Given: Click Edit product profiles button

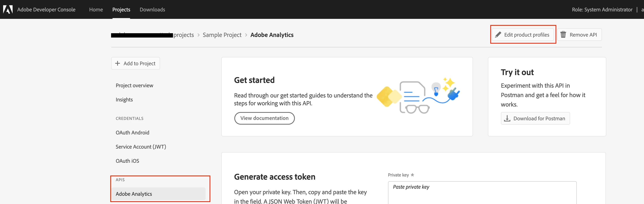Looking at the screenshot, I should click(523, 35).
